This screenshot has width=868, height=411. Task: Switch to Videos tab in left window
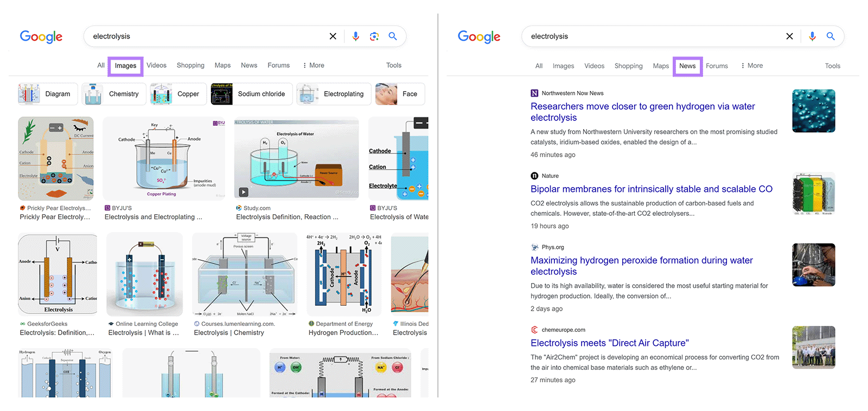click(157, 66)
